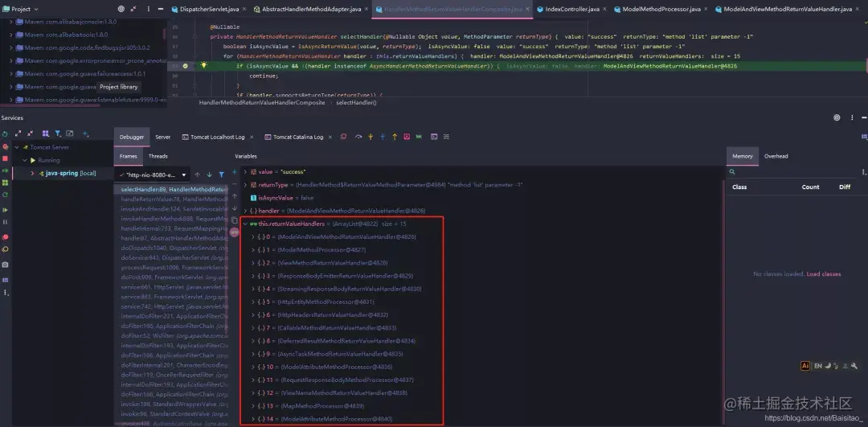Viewport: 868px width, 427px height.
Task: Expand Maven: com.google.code.findbugs:jsr305 node
Action: [11, 48]
